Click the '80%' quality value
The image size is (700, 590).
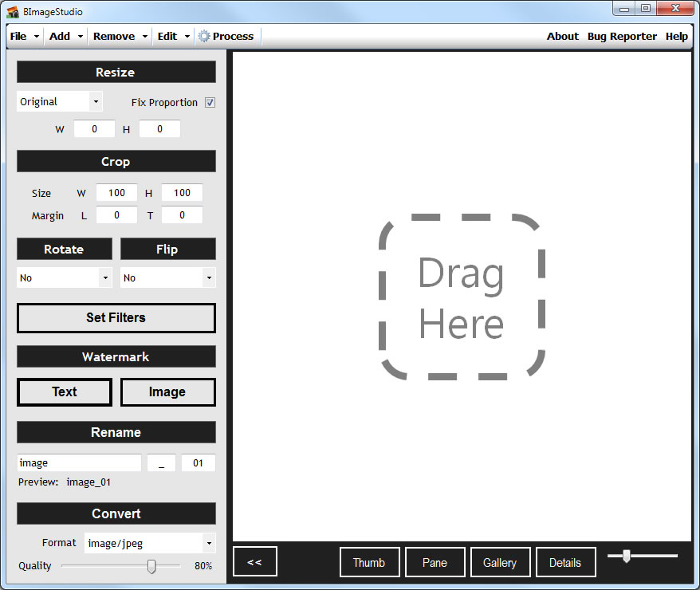click(x=203, y=566)
